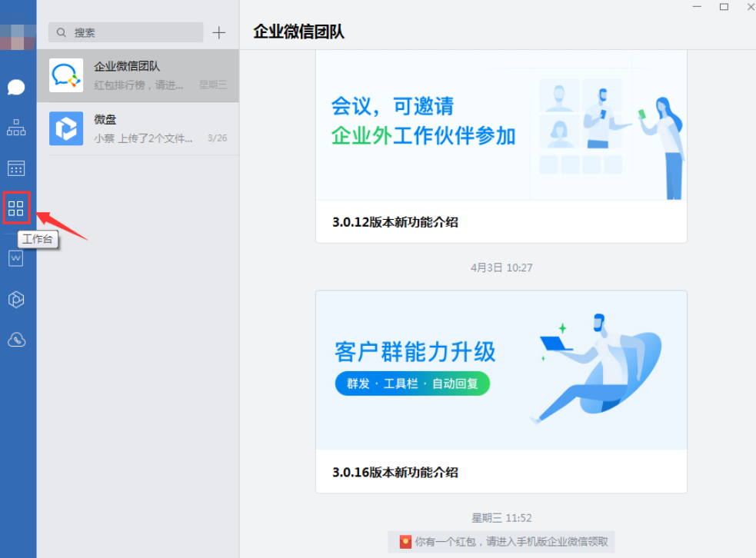Image resolution: width=756 pixels, height=558 pixels.
Task: Click the red packet icon in notification
Action: (x=405, y=542)
